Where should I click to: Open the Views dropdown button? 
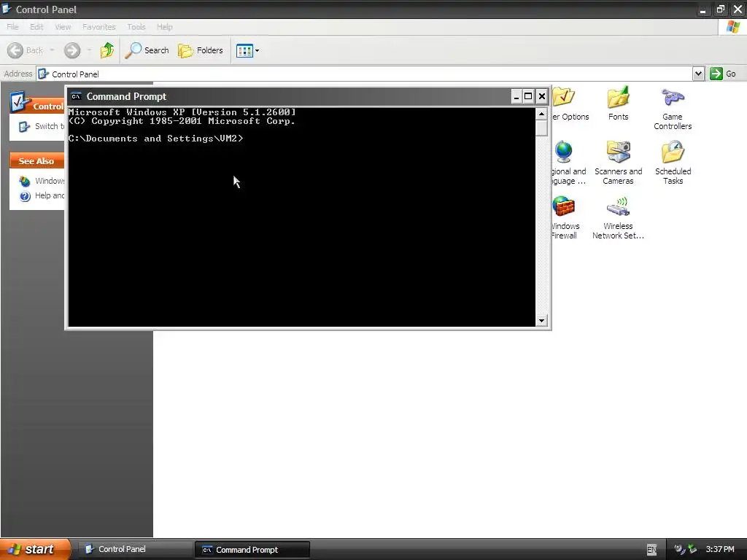[248, 50]
